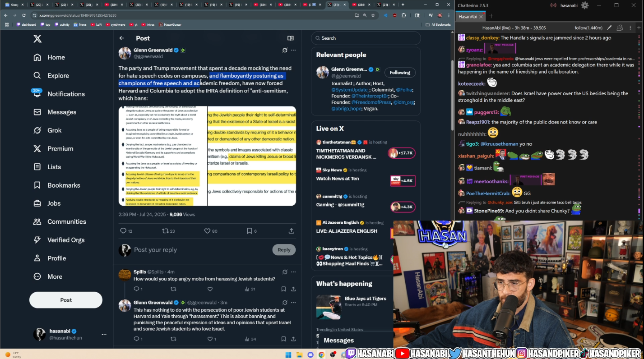Click the Post your reply field
The image size is (644, 359).
[201, 250]
